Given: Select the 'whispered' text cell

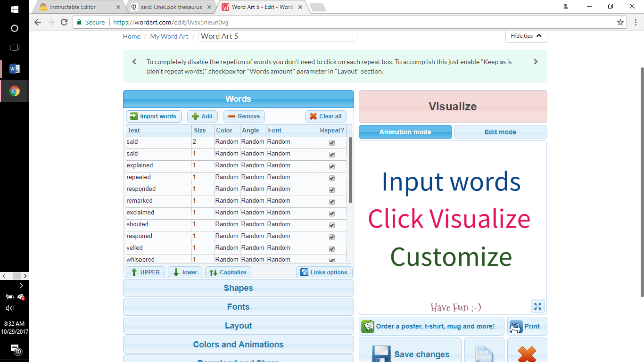Looking at the screenshot, I should (158, 259).
